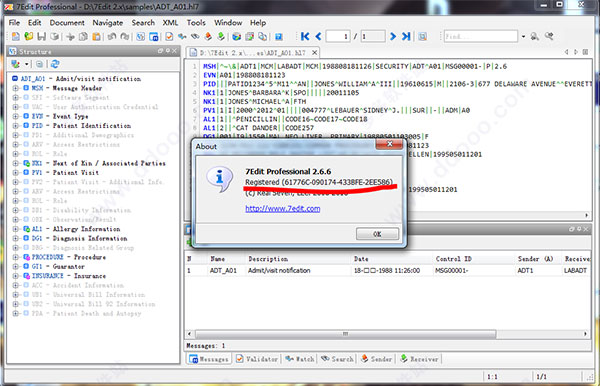The image size is (600, 386).
Task: Close the Structure panel
Action: [x=174, y=51]
